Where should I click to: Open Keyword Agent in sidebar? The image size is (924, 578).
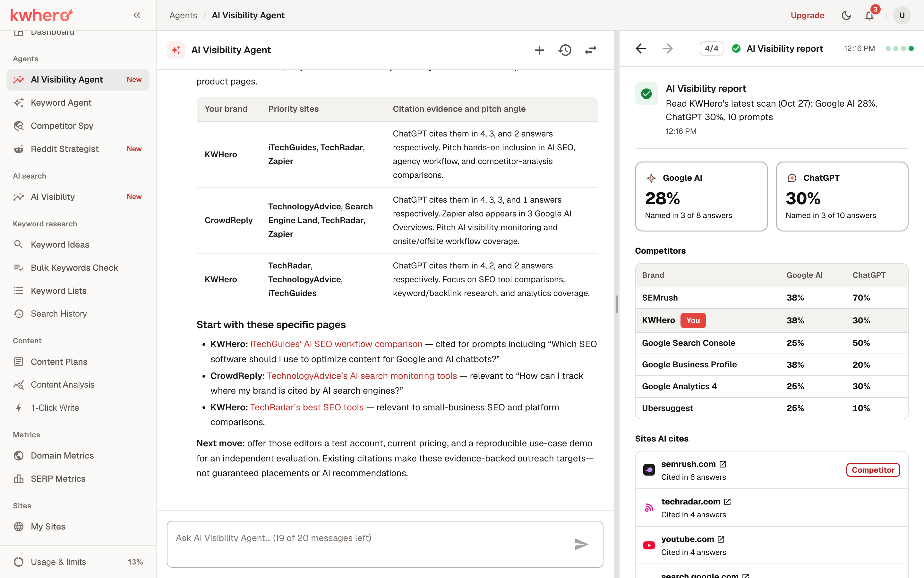78,102
